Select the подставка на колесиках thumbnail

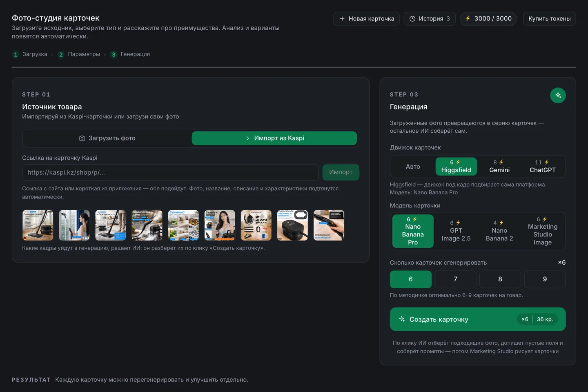tap(292, 225)
